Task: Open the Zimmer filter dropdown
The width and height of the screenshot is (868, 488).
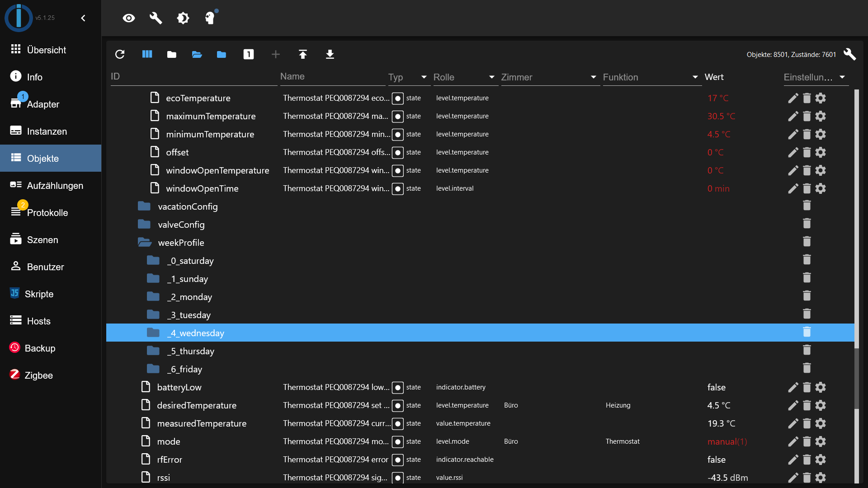Action: (x=549, y=77)
